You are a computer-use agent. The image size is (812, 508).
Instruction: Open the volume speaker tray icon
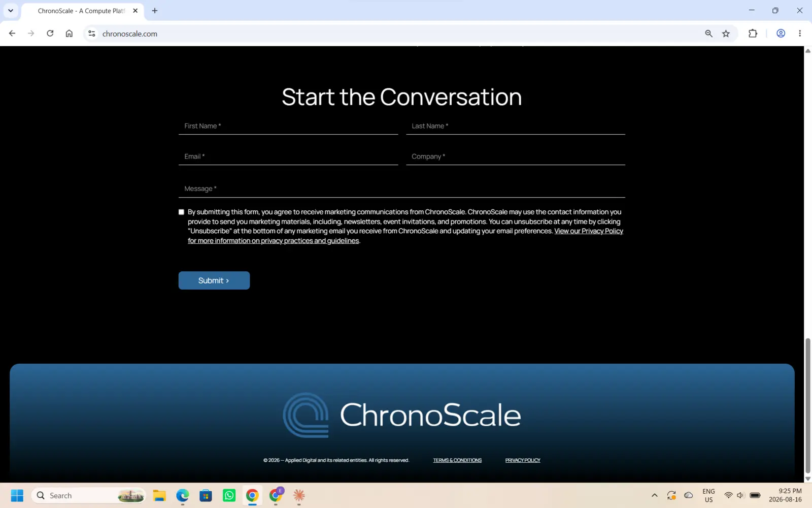click(740, 495)
